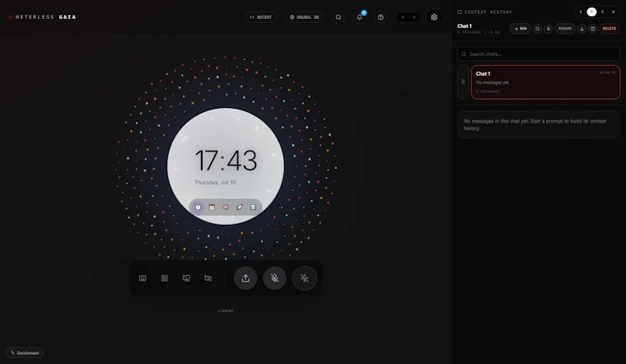Select the Chat 1 card in the chat list
The width and height of the screenshot is (626, 364).
[545, 82]
